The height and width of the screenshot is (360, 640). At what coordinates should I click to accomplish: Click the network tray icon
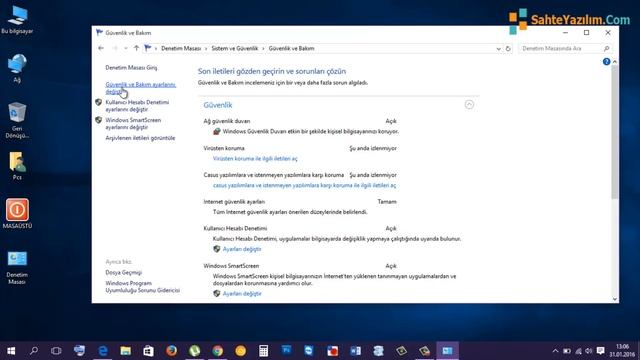578,351
